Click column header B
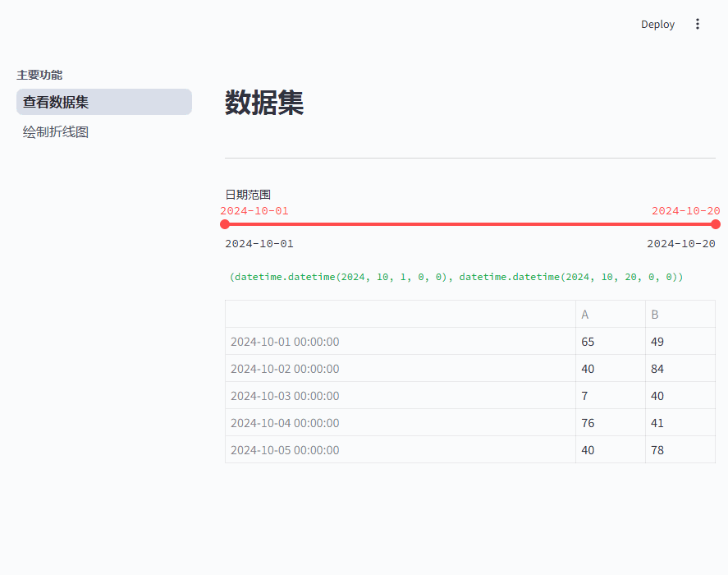 [x=680, y=315]
